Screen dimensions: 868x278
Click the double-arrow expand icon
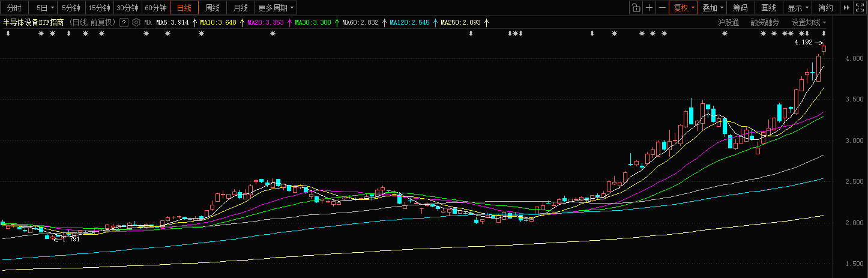click(846, 8)
